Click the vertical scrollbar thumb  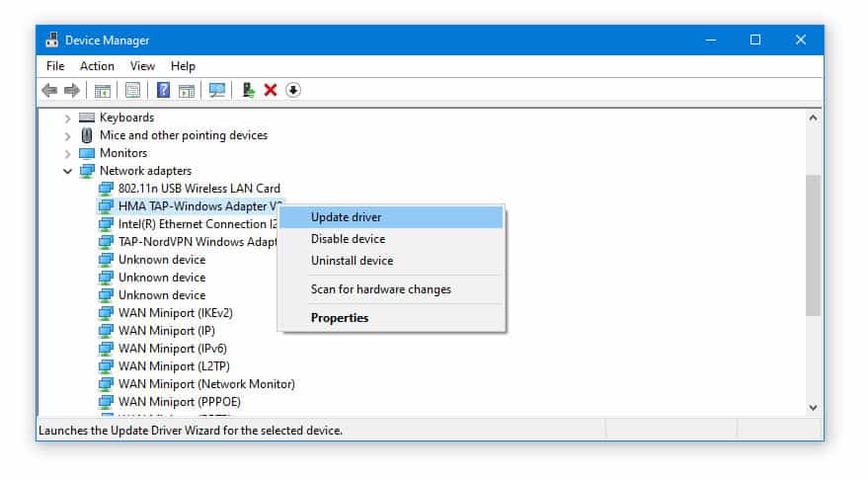[813, 245]
